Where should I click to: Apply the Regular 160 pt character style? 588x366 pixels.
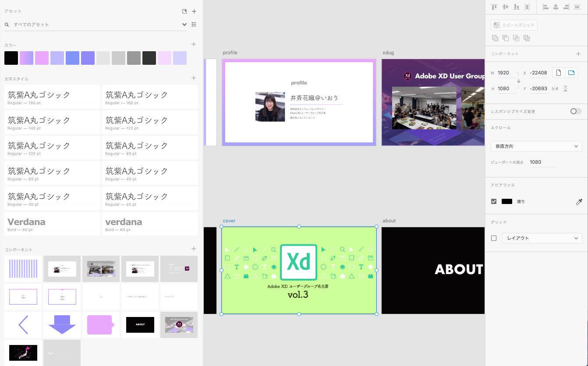pos(150,97)
